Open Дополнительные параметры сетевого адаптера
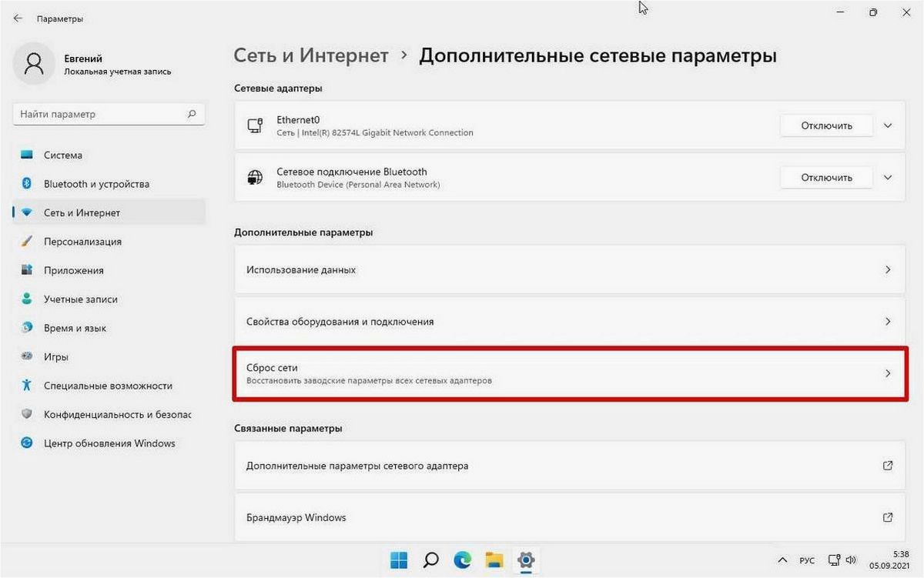 pyautogui.click(x=569, y=466)
